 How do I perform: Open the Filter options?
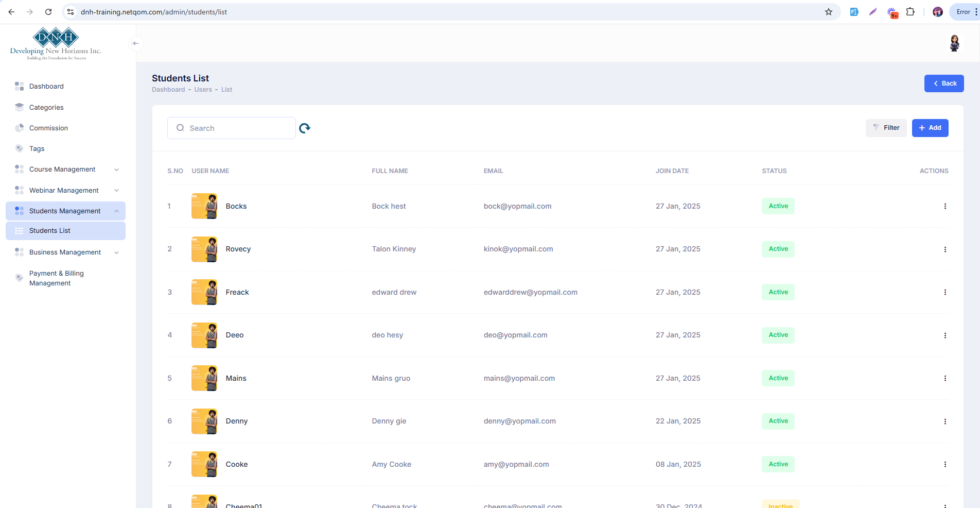coord(886,128)
